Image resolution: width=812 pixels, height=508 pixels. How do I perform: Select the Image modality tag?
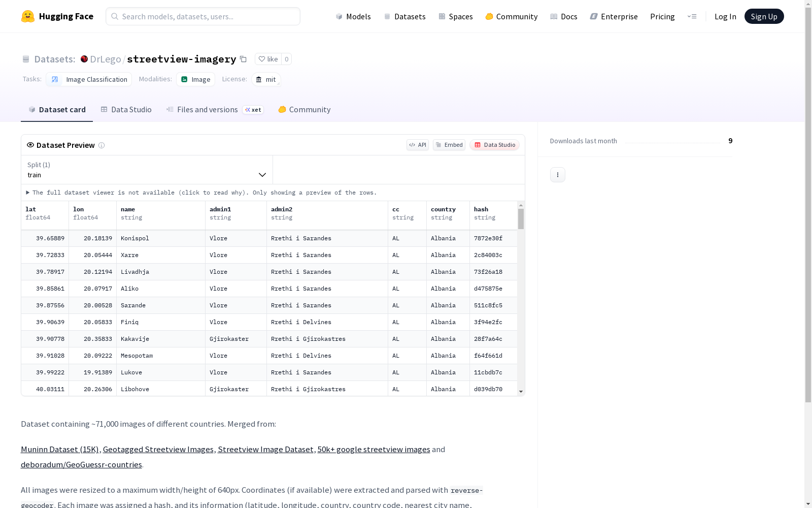point(196,79)
